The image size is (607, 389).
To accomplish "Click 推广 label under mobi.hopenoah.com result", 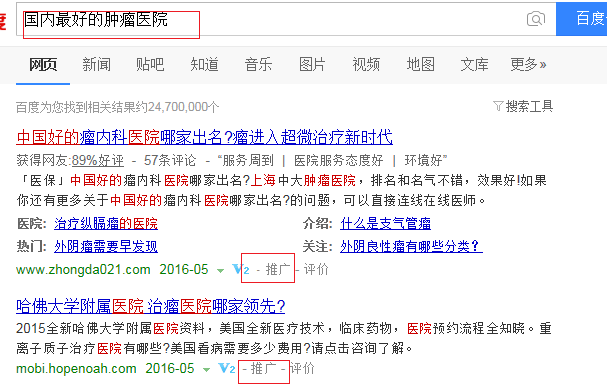I will point(263,368).
